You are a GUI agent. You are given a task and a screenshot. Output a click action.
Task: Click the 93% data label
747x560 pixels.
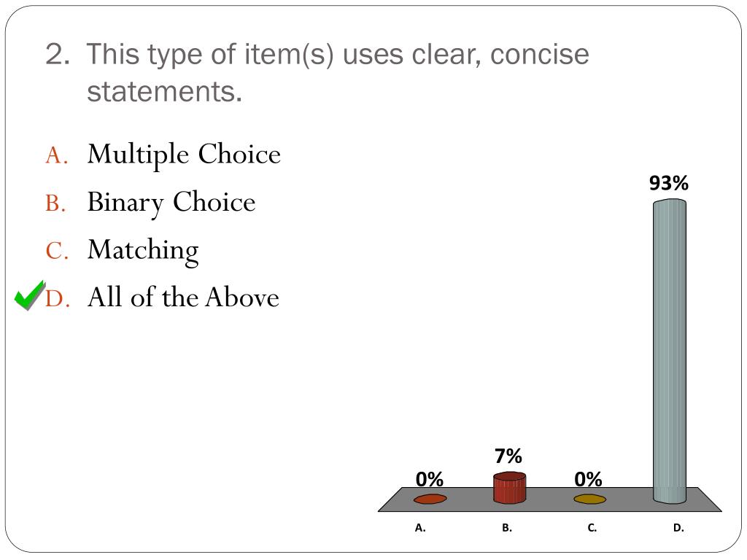coord(669,183)
